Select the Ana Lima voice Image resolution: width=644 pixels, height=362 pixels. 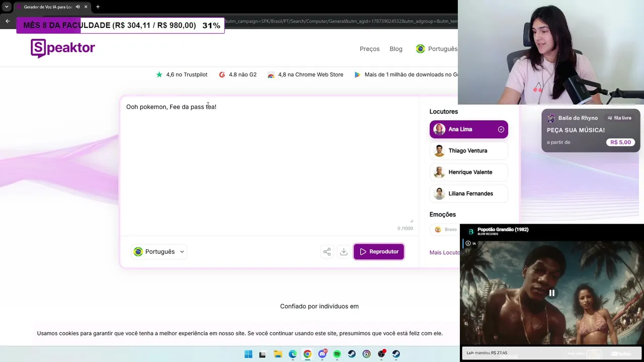pos(469,129)
